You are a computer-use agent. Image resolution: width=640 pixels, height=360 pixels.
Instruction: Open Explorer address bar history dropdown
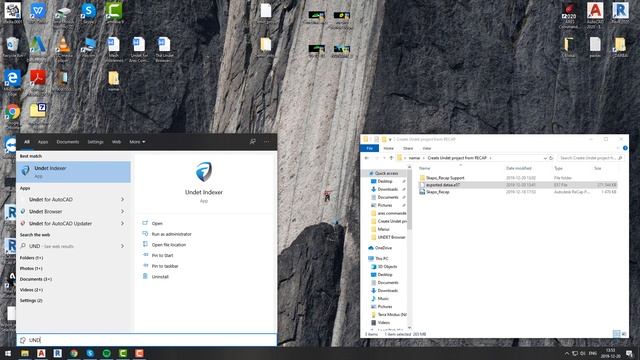point(545,158)
